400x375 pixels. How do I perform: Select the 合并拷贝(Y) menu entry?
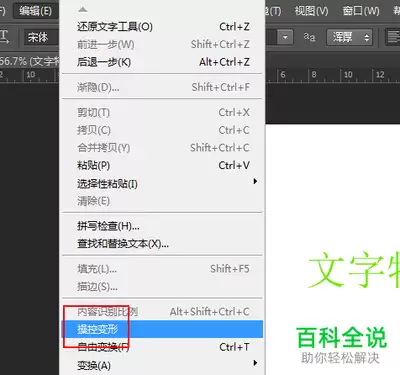pyautogui.click(x=163, y=148)
